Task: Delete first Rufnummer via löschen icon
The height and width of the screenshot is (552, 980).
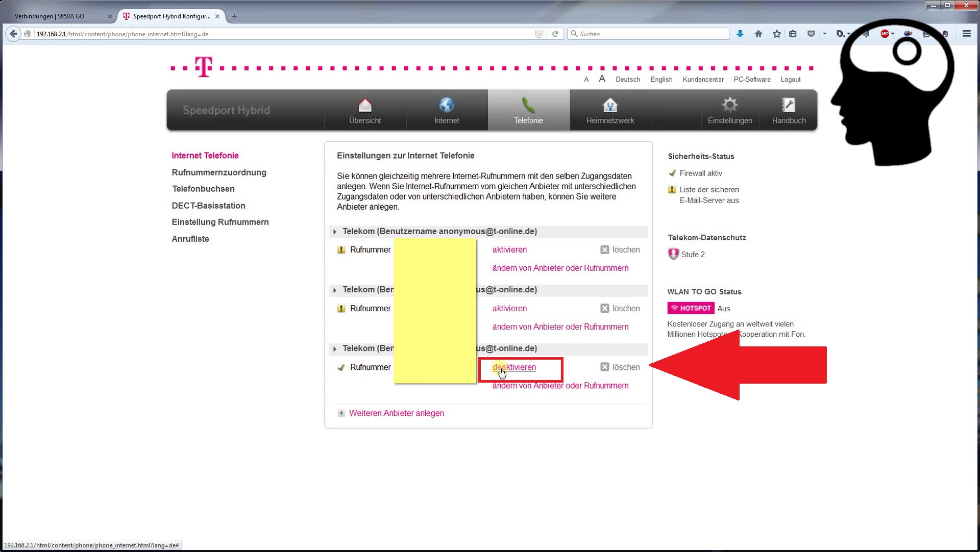Action: click(605, 249)
